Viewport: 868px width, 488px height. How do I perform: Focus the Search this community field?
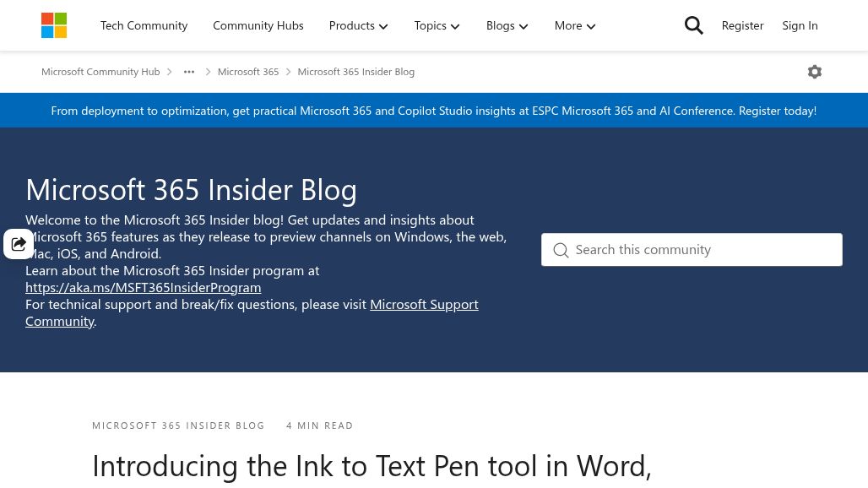[692, 250]
